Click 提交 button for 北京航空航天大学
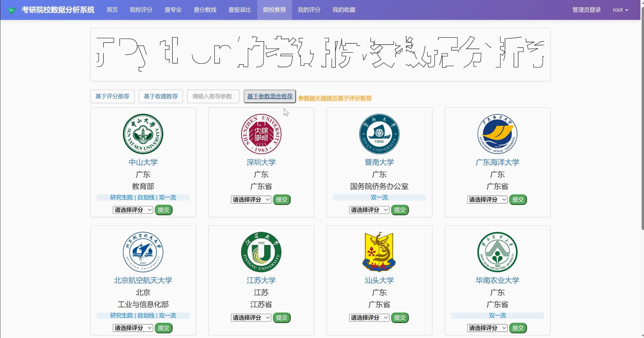The height and width of the screenshot is (338, 644). point(164,328)
